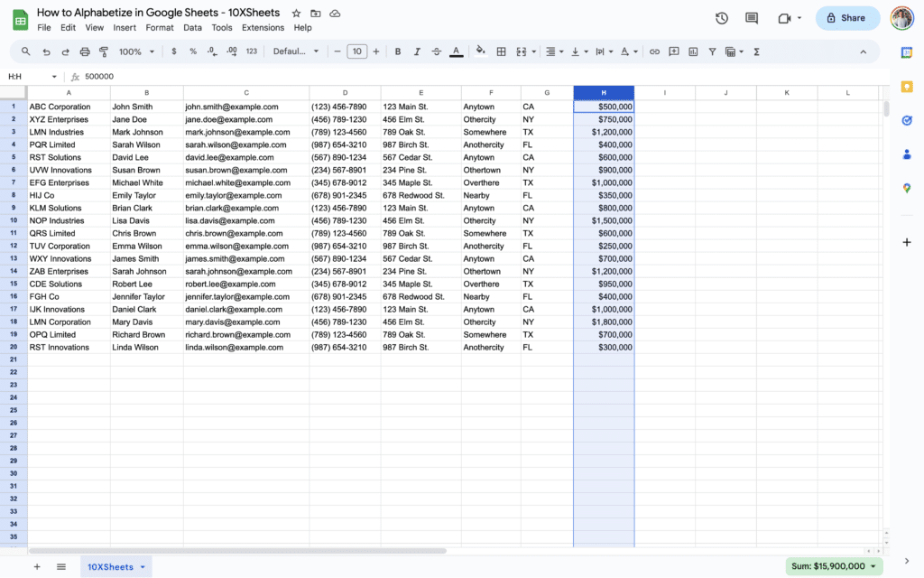The width and height of the screenshot is (924, 578).
Task: Open Google Tasks in the side panel
Action: (907, 120)
